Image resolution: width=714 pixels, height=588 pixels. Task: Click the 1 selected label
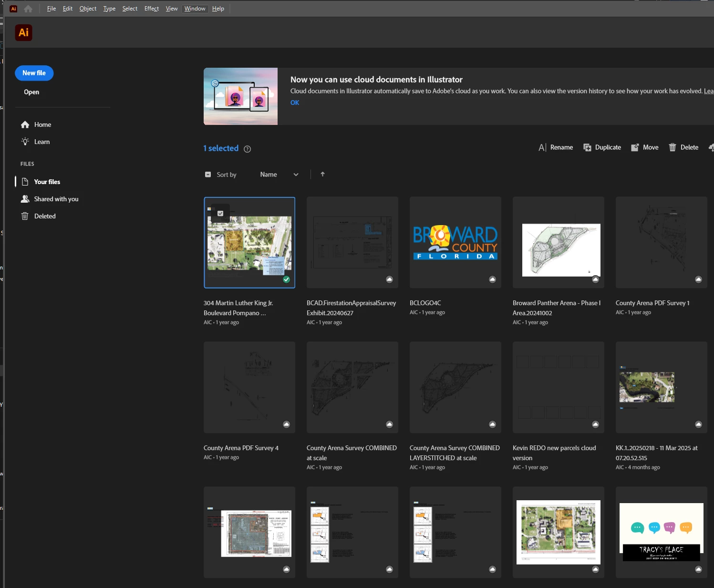(x=221, y=148)
